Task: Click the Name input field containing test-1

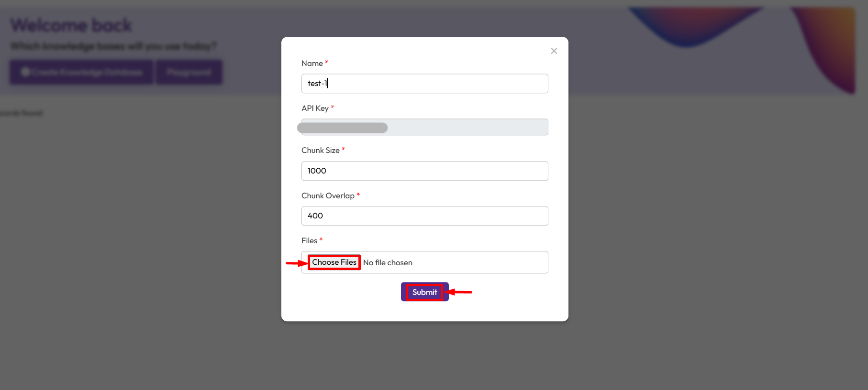Action: click(x=424, y=84)
